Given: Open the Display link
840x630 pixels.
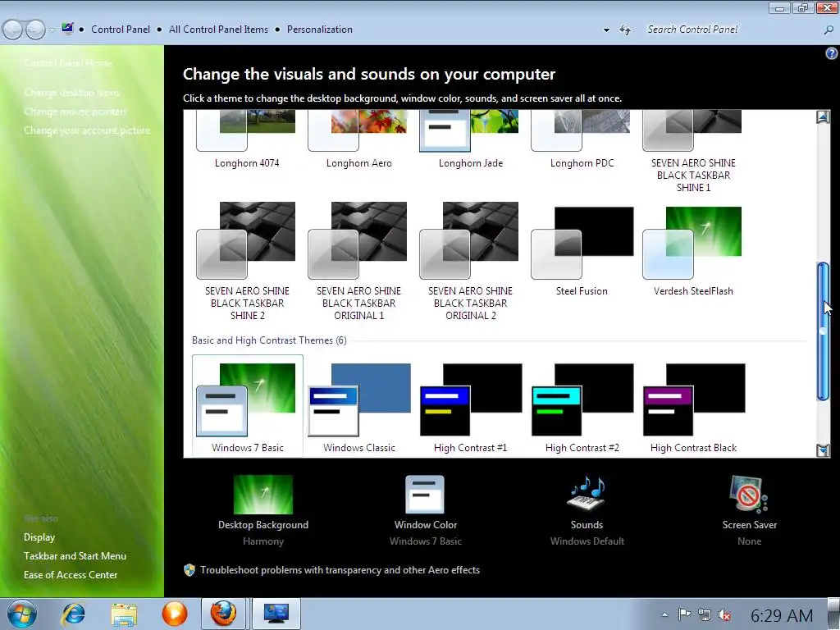Looking at the screenshot, I should coord(39,536).
